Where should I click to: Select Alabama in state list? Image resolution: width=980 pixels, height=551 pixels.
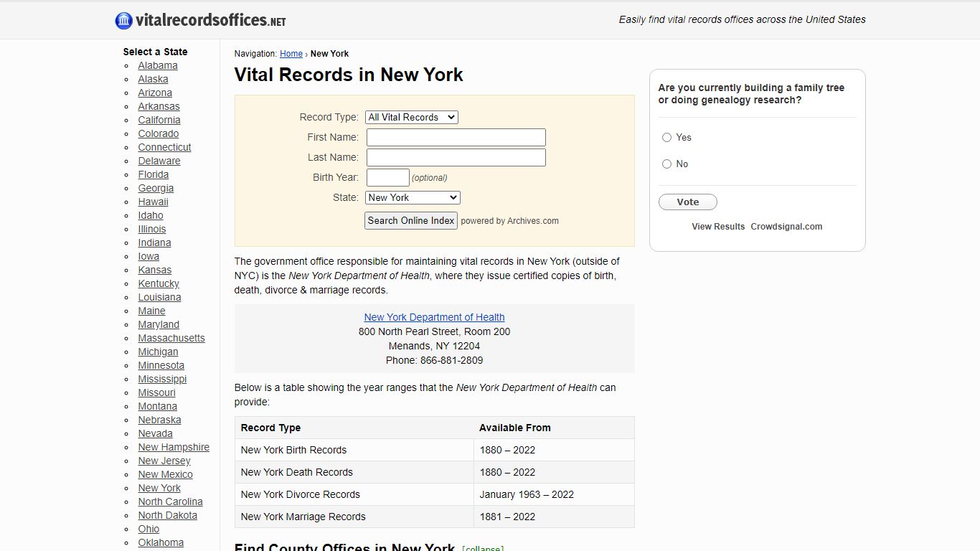(x=158, y=65)
